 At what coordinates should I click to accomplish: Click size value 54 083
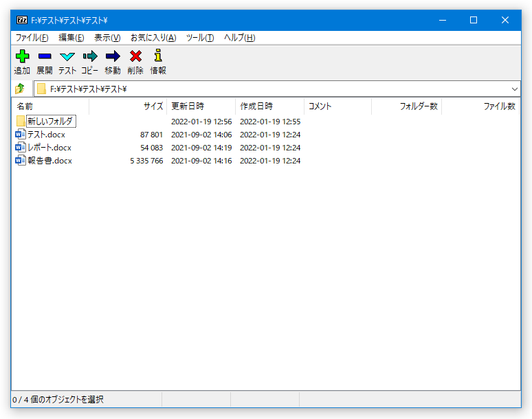pos(151,148)
